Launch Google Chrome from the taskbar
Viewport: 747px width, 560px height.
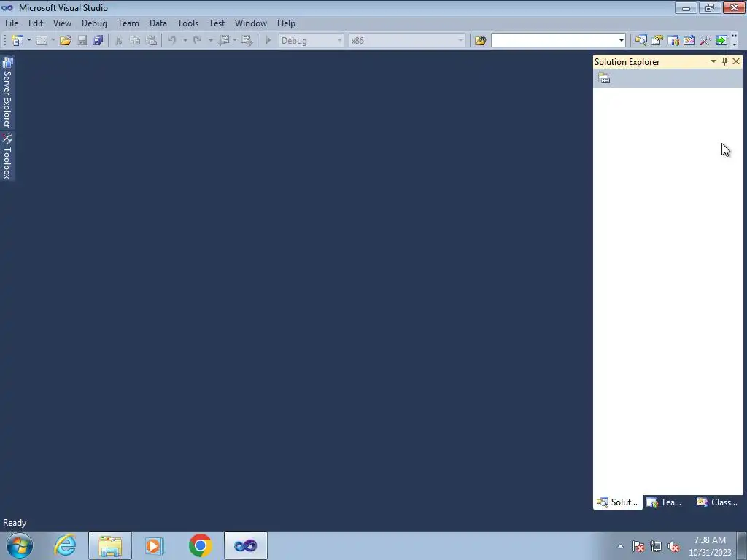(200, 545)
